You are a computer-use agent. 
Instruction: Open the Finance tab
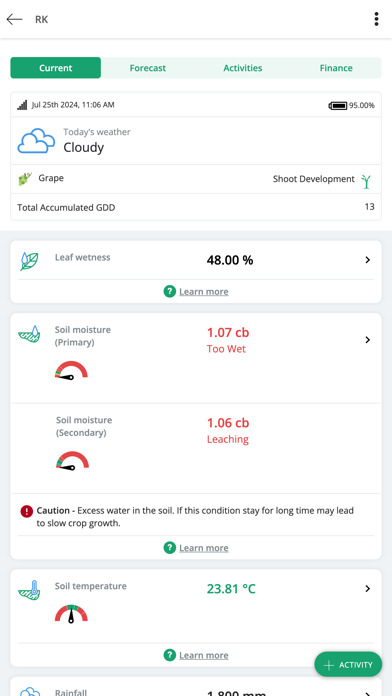tap(336, 68)
